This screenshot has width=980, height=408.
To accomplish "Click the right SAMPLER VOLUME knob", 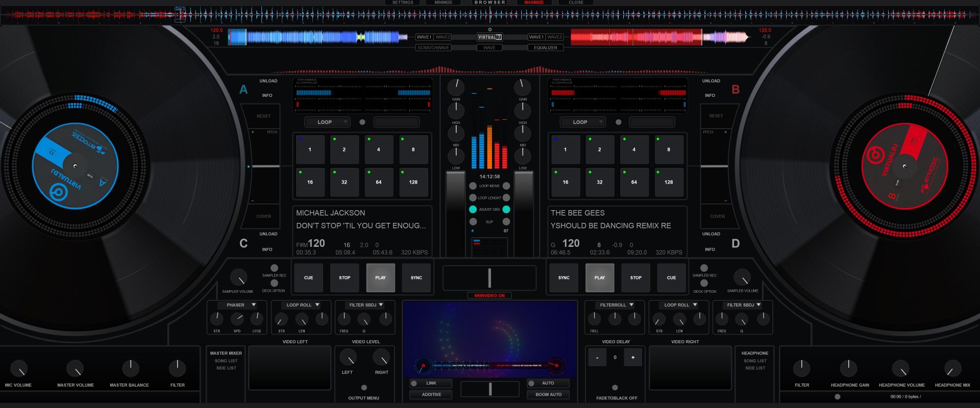I will [x=742, y=277].
